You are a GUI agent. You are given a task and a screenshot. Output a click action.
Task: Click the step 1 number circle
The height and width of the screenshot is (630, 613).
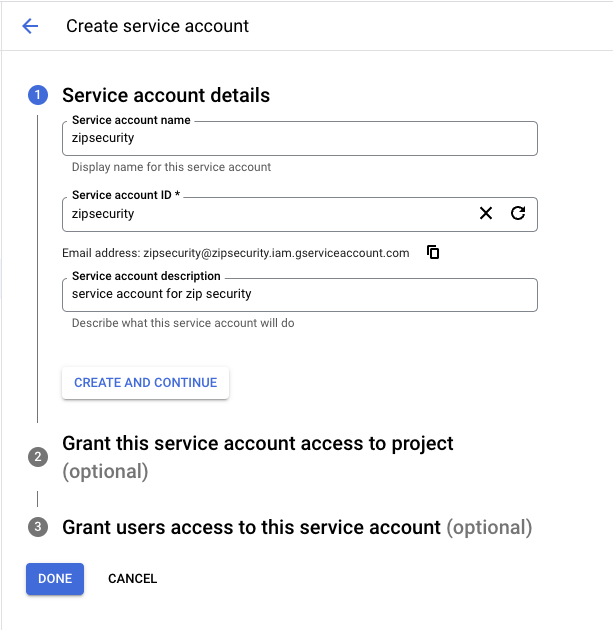tap(38, 95)
